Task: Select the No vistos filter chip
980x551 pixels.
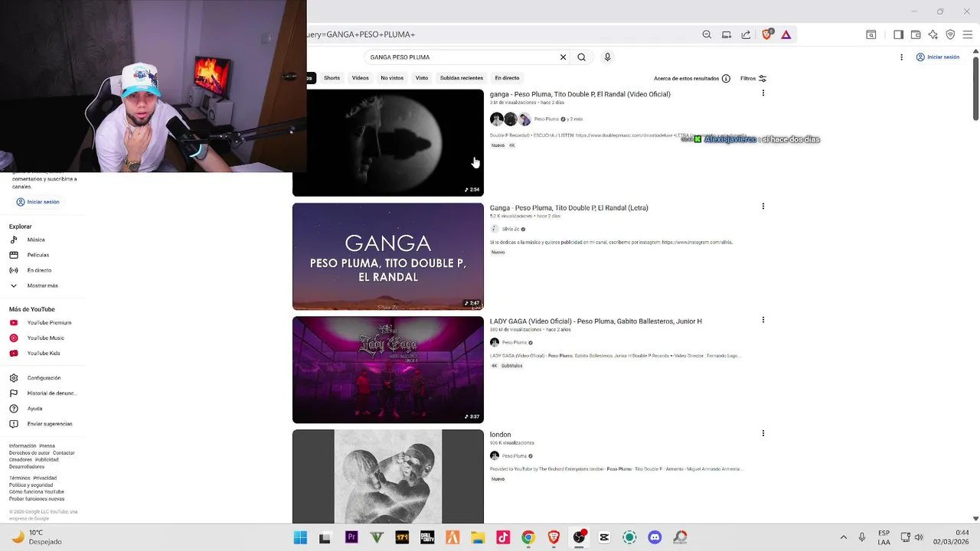Action: click(x=392, y=78)
